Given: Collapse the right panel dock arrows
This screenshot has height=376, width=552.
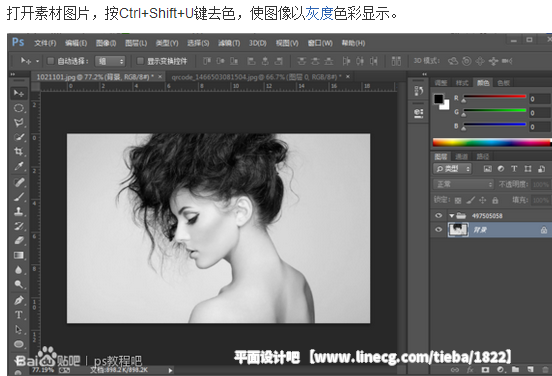Looking at the screenshot, I should pos(425,74).
